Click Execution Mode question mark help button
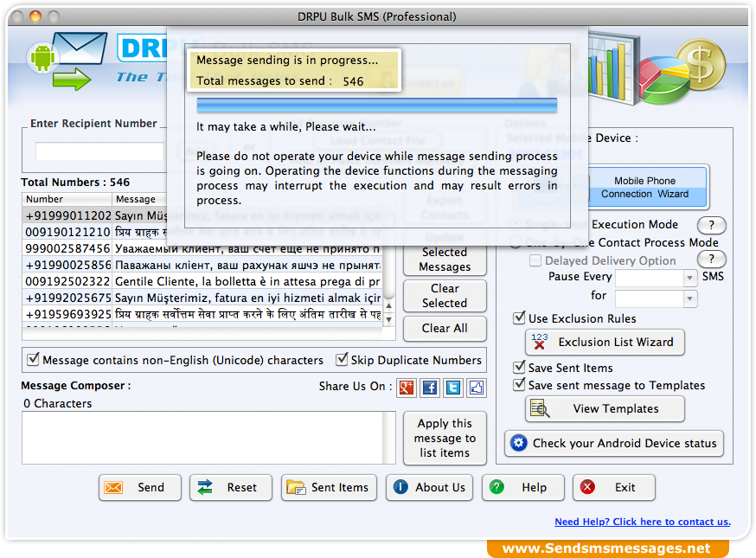756x558 pixels. (711, 225)
